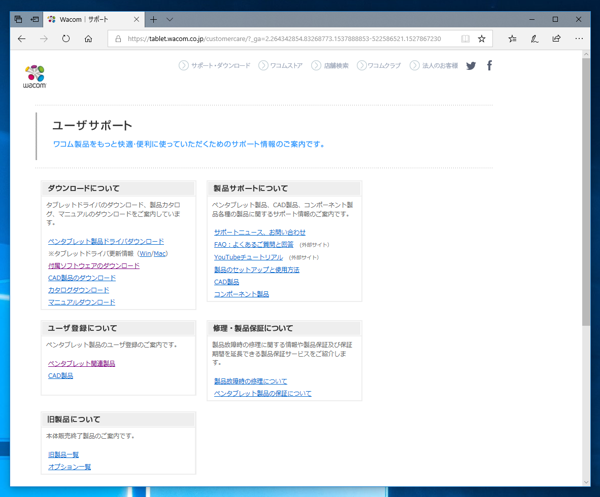Open Wacom Twitter icon
Viewport: 600px width, 497px height.
pyautogui.click(x=471, y=66)
